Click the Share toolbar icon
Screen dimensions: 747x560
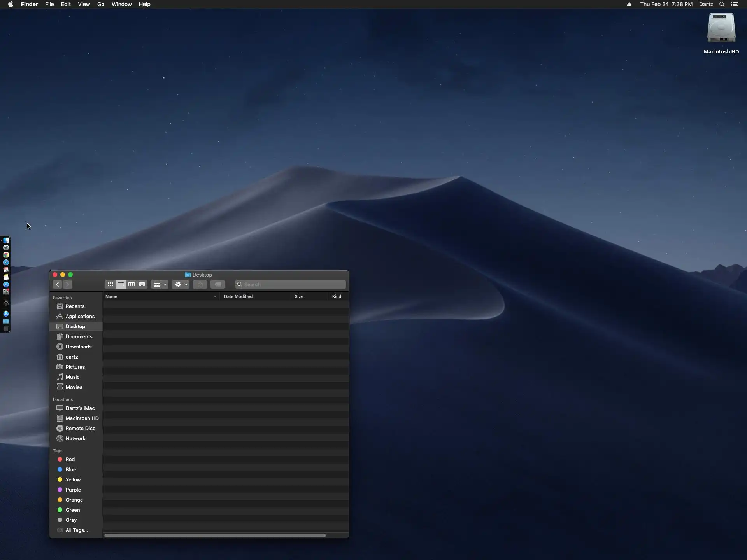pos(200,284)
